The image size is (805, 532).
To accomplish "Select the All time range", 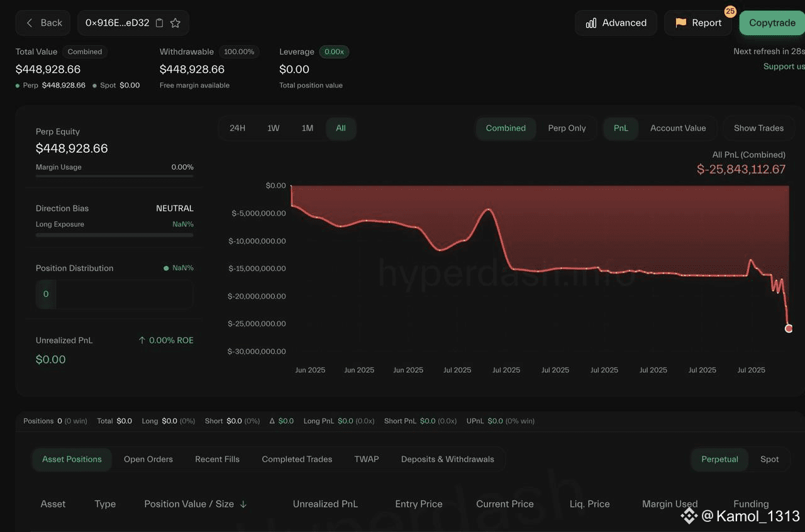I will pyautogui.click(x=341, y=128).
